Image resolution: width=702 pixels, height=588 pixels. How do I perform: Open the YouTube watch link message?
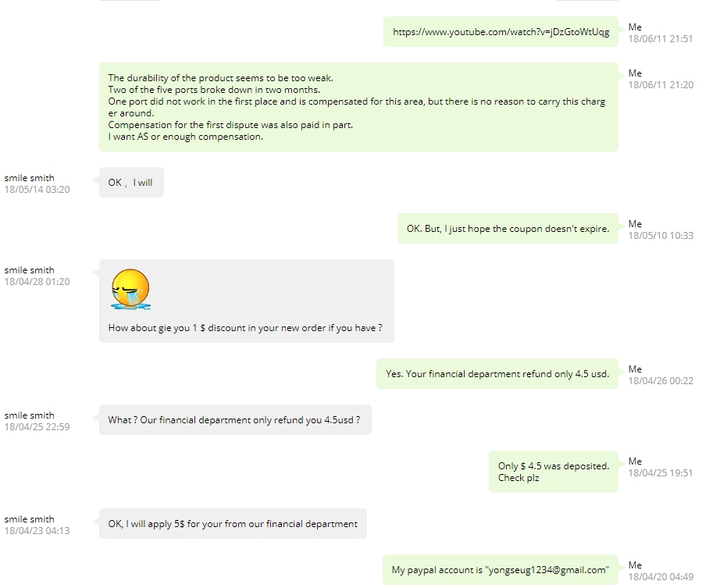[501, 32]
